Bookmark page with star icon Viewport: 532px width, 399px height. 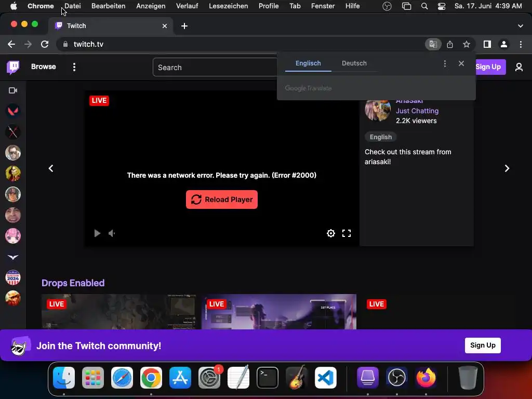[467, 44]
